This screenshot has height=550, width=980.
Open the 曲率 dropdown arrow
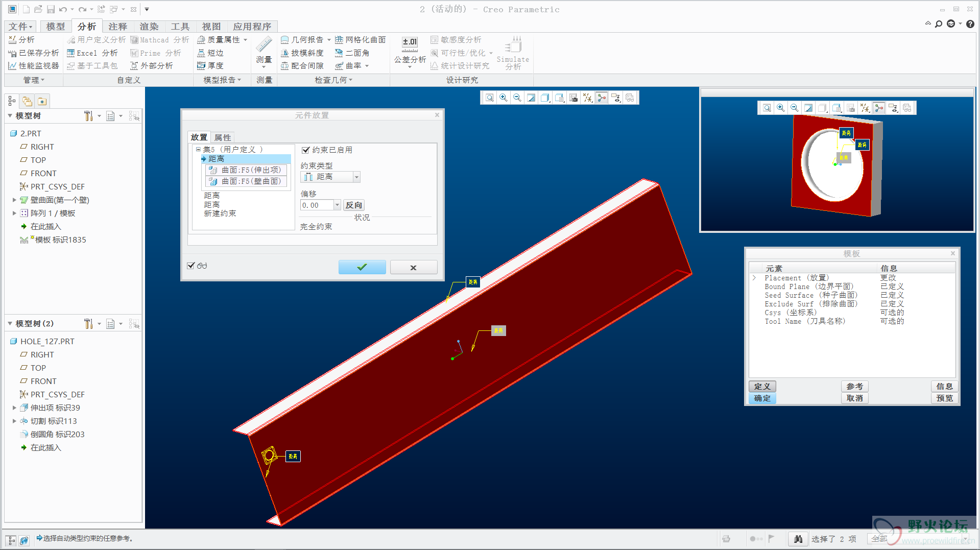point(367,65)
